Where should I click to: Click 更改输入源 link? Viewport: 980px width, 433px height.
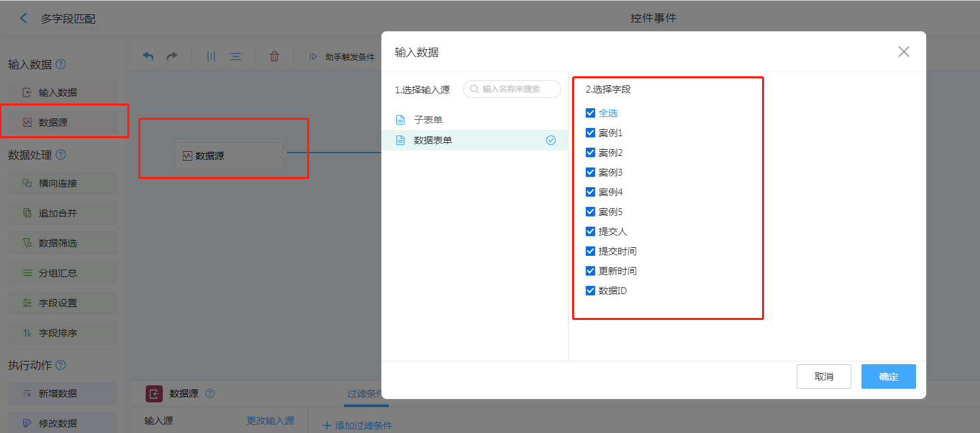(270, 421)
